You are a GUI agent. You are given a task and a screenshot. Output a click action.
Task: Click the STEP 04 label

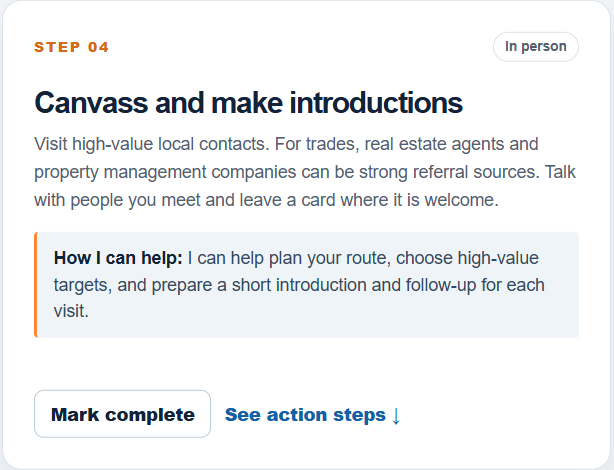[x=71, y=47]
